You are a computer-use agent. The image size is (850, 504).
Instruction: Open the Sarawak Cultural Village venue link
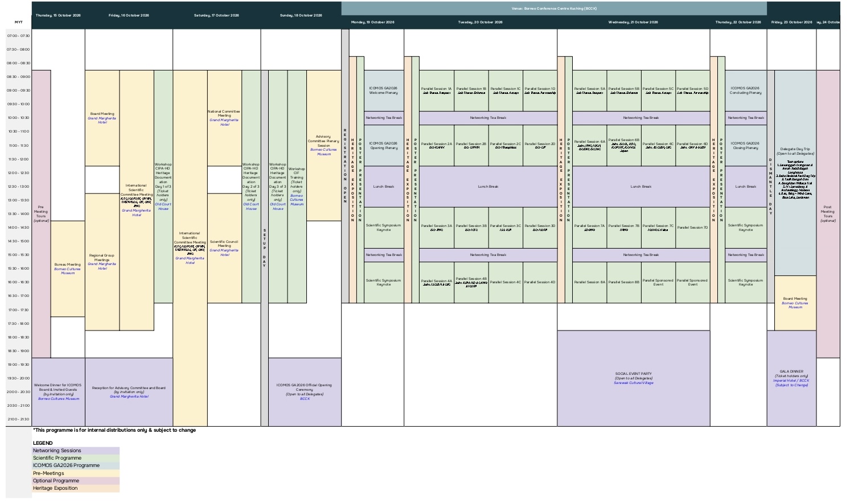click(x=633, y=383)
